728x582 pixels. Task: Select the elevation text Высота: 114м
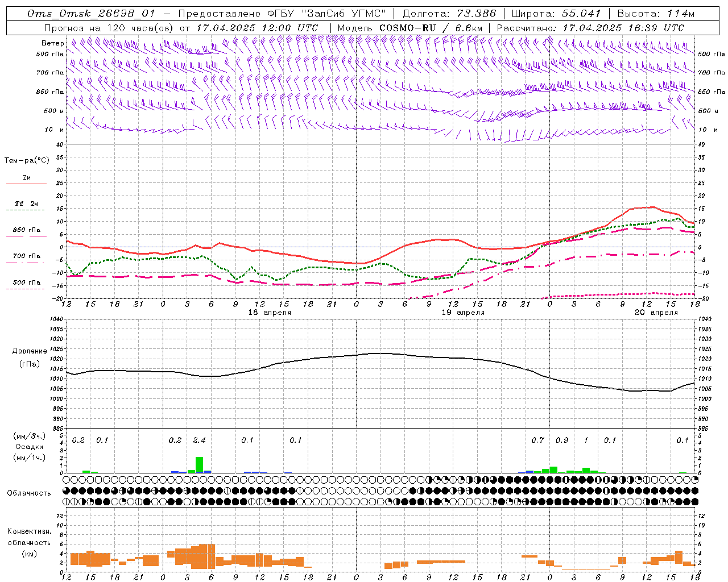point(656,14)
